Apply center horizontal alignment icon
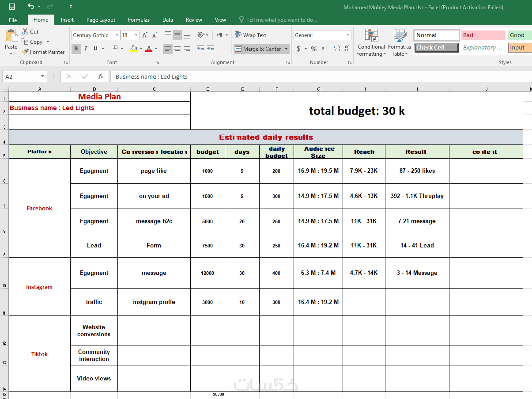 [x=177, y=49]
